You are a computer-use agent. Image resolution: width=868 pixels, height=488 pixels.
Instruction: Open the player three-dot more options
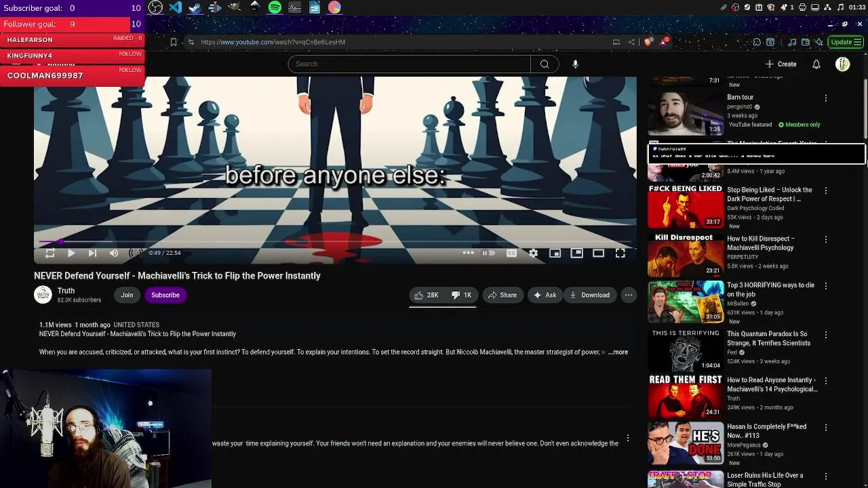click(x=468, y=253)
